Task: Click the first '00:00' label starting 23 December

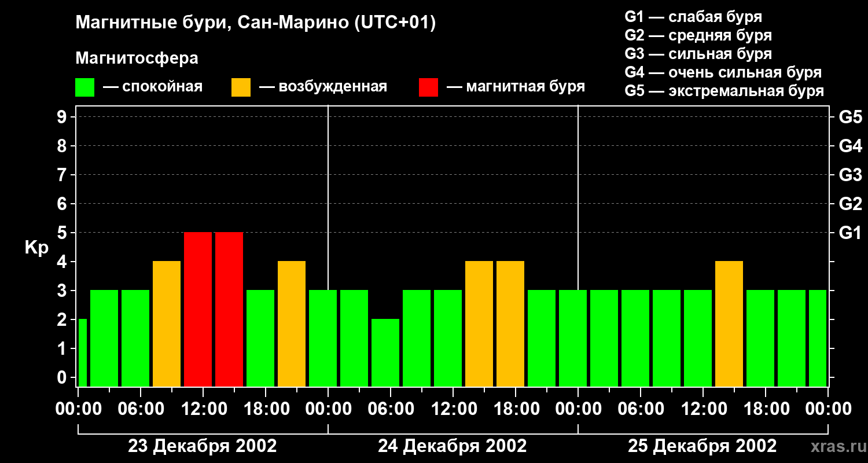Action: [78, 409]
